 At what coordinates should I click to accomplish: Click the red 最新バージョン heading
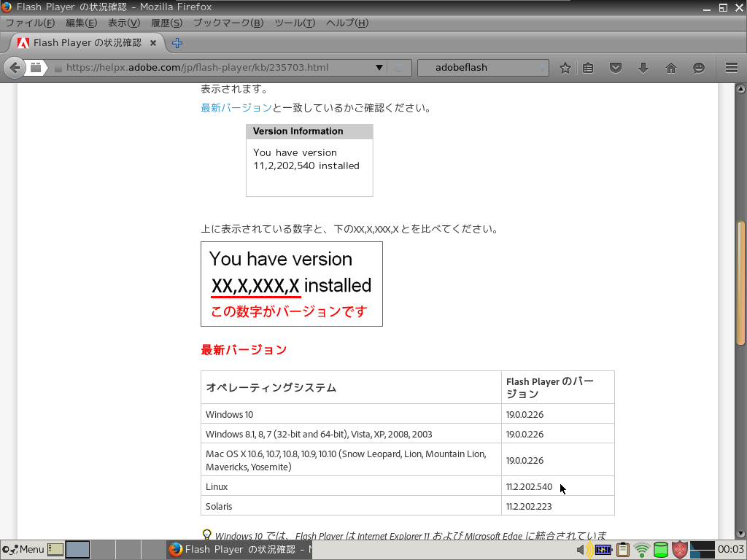[244, 350]
